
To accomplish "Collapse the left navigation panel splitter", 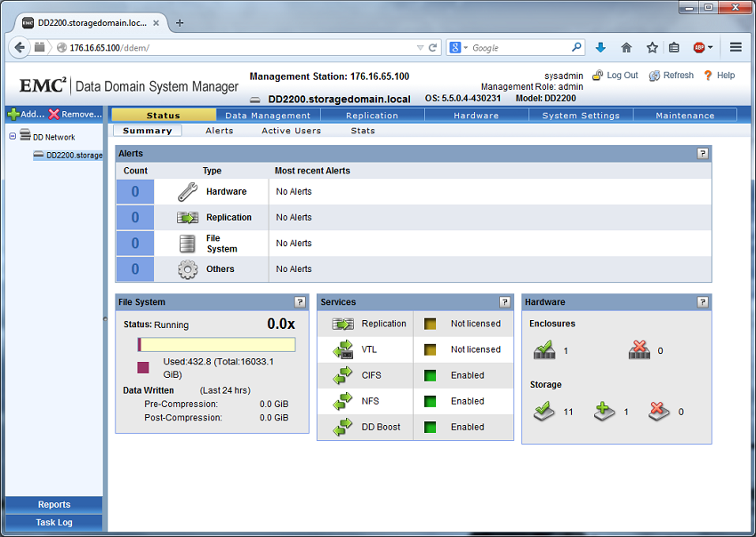I will click(x=105, y=319).
